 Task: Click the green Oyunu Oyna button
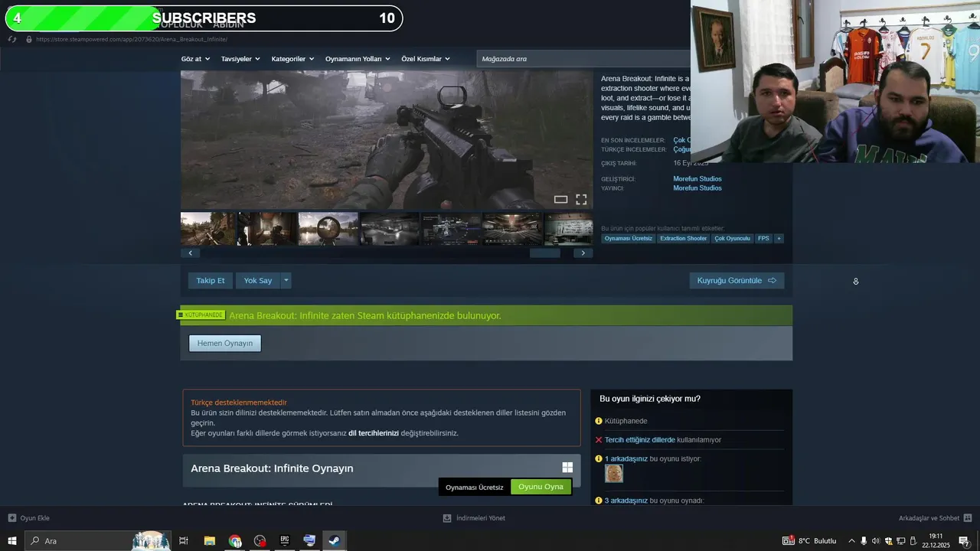(541, 487)
